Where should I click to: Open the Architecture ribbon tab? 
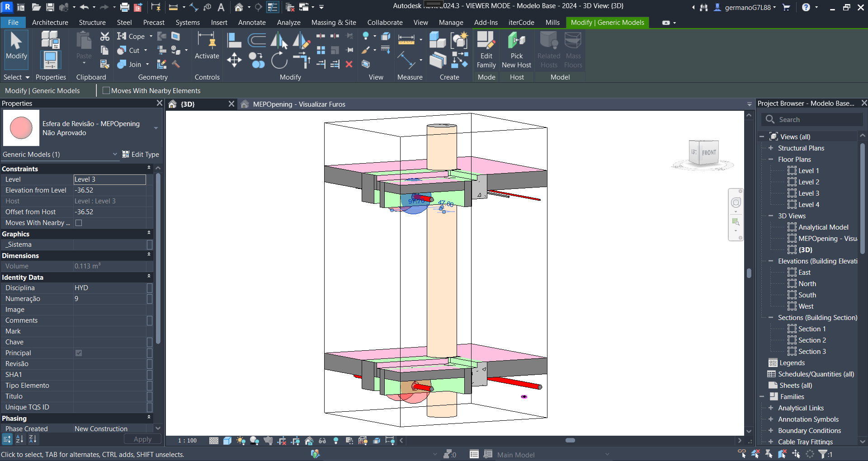pos(50,23)
